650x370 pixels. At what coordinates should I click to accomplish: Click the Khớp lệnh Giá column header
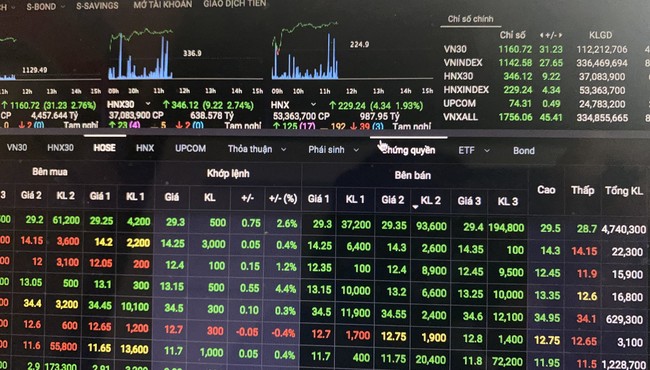(x=172, y=197)
